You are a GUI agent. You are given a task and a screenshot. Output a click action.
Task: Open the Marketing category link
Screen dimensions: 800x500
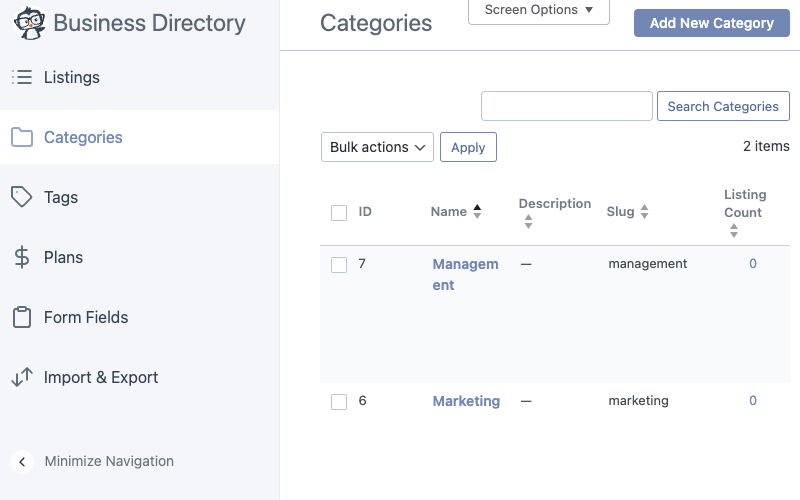[x=466, y=401]
